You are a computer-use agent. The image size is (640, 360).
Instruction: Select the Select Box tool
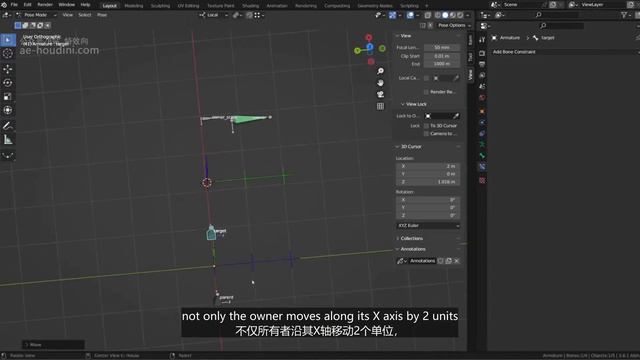pos(8,40)
